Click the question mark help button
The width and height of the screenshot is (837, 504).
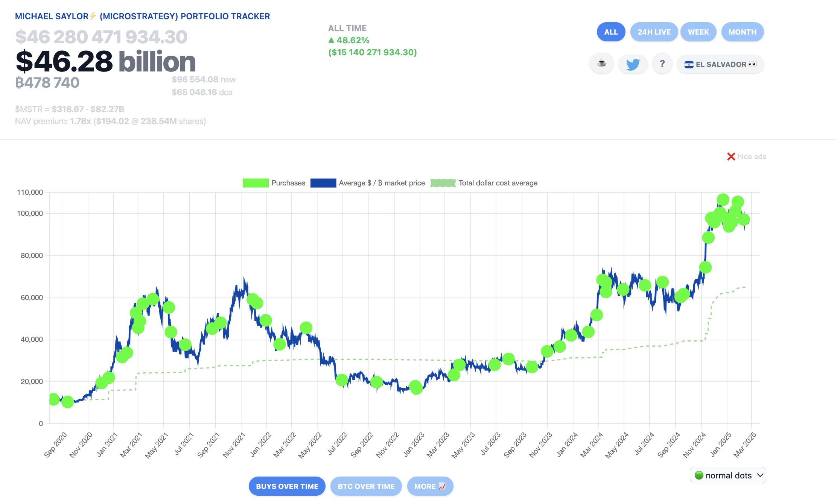pos(662,64)
